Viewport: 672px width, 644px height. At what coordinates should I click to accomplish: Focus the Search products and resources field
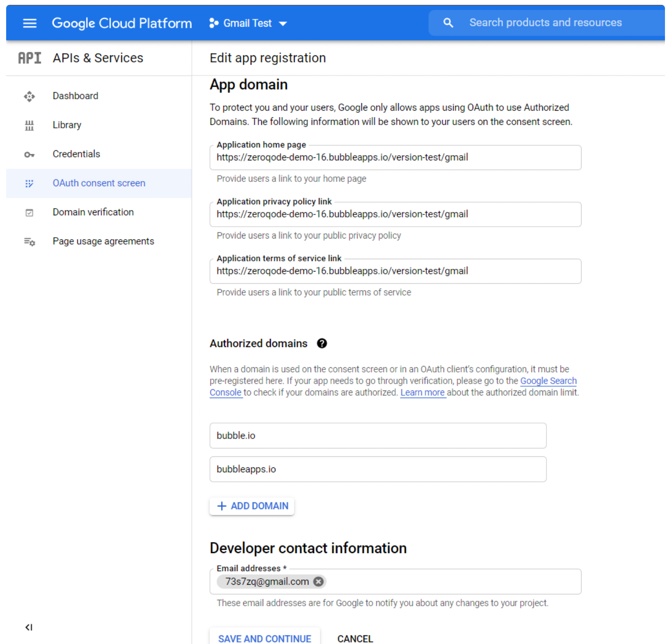[x=546, y=23]
